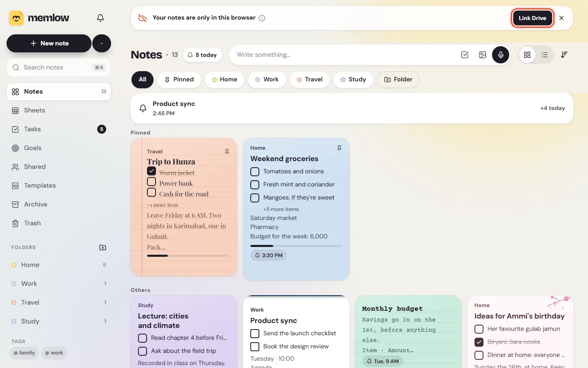Filter notes by Work label chip
588x368 pixels.
pos(267,79)
